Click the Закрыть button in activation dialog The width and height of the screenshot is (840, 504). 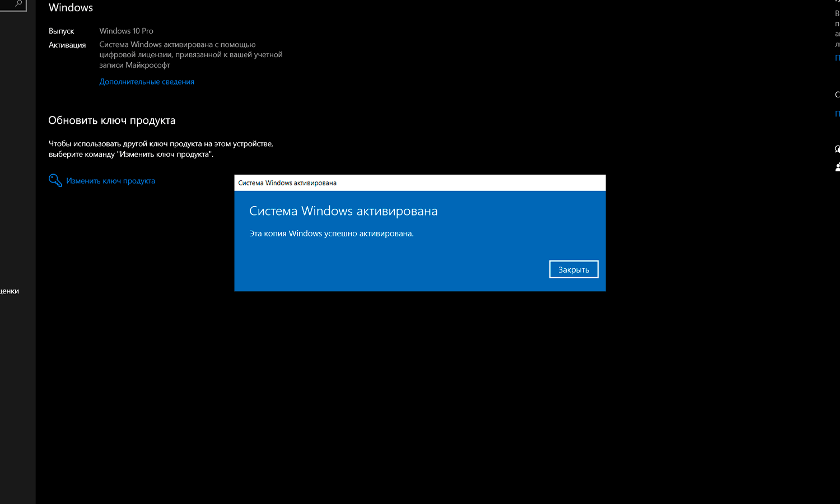tap(573, 269)
